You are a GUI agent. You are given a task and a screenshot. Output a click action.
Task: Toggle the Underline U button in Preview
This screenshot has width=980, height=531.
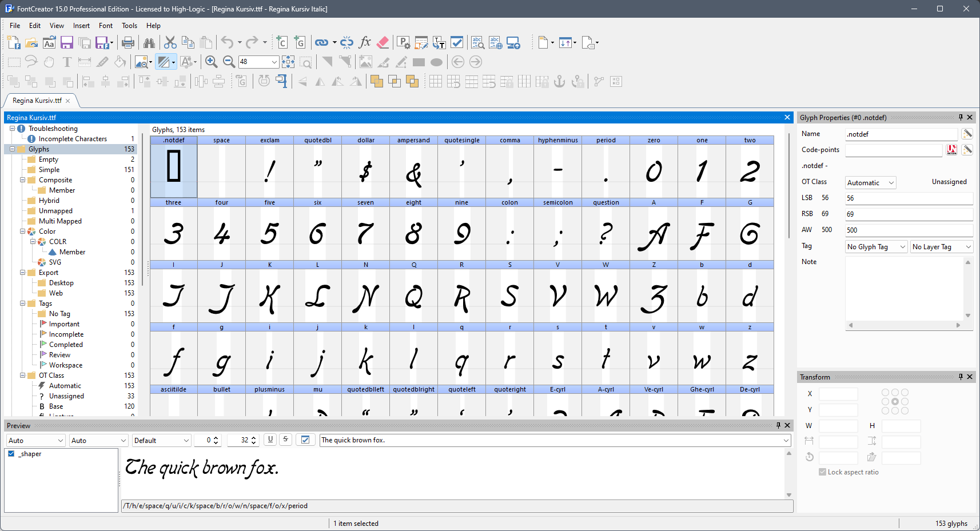[270, 440]
